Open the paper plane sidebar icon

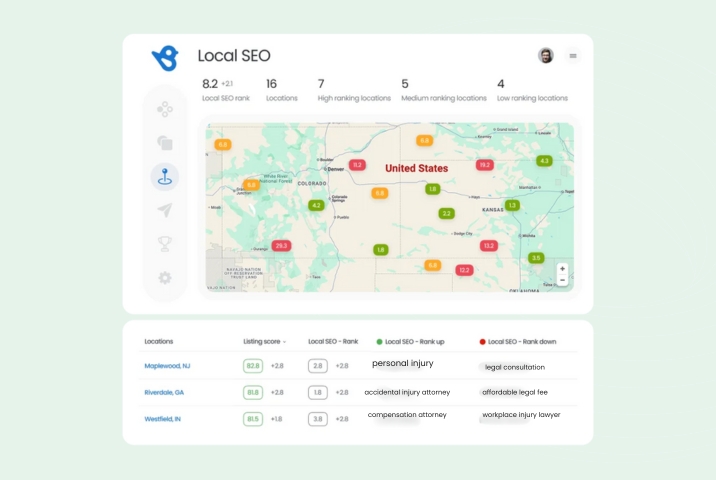point(165,210)
